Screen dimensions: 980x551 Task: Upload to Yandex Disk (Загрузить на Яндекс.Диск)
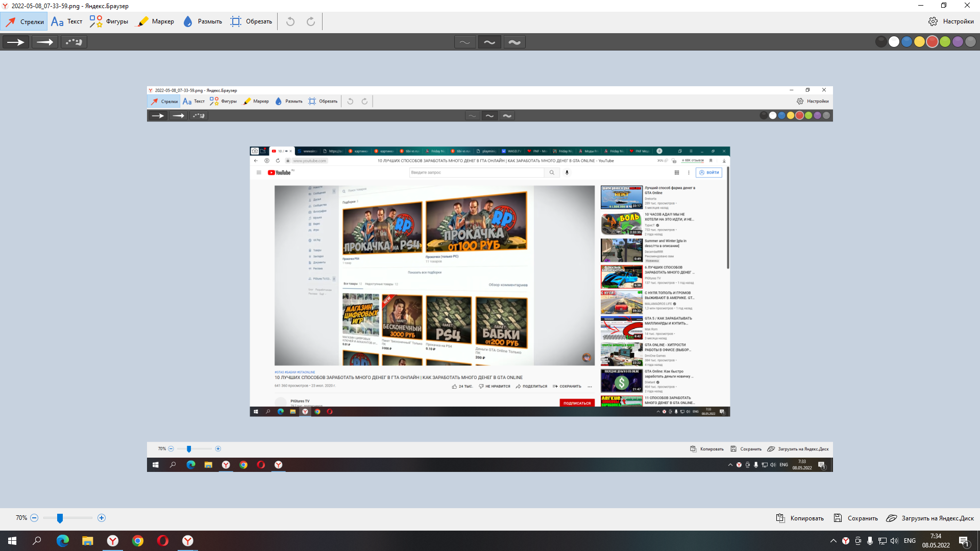[x=930, y=518]
